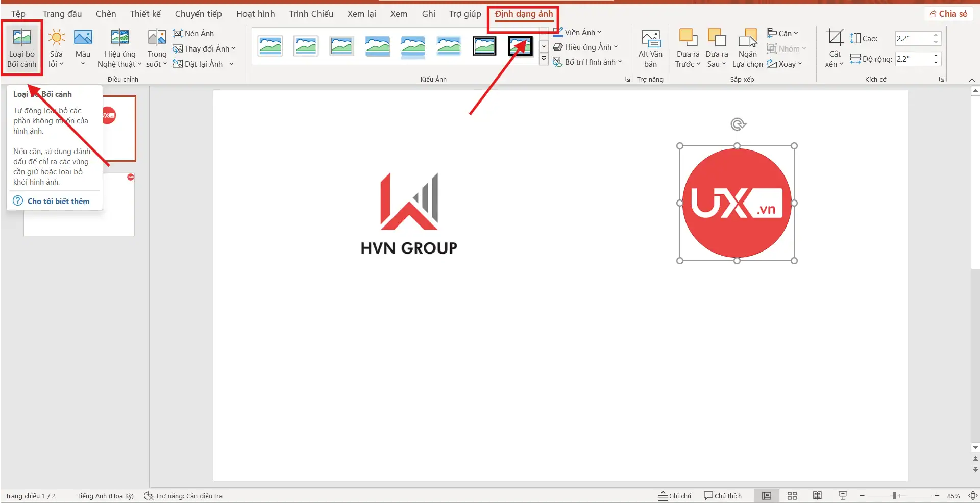Click Trợ năng: Cần điều tra accessibility status
This screenshot has height=503, width=980.
183,496
